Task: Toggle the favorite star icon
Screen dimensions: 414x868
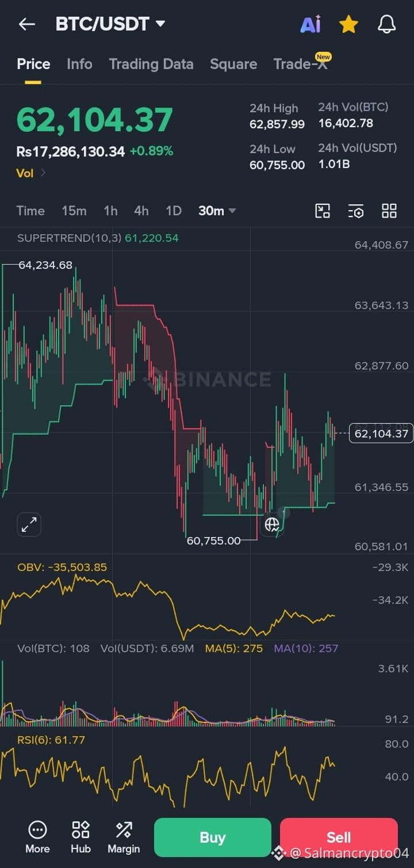Action: pos(348,24)
